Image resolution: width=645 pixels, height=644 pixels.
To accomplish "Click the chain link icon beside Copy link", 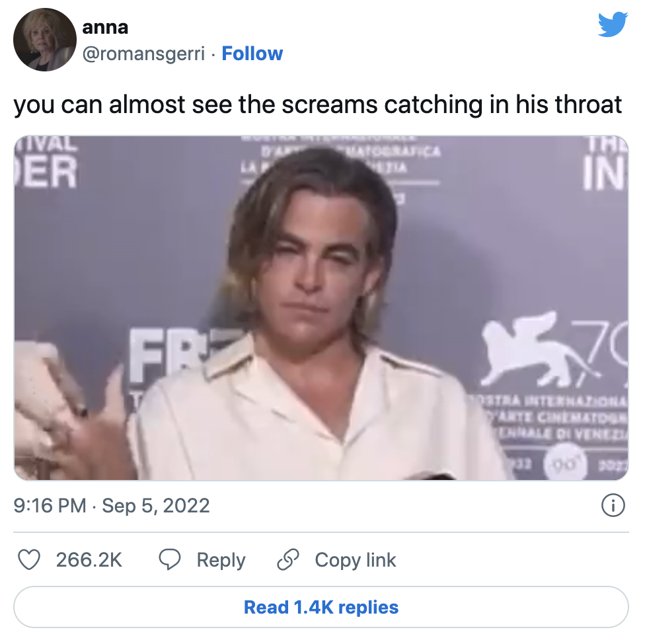I will click(287, 559).
